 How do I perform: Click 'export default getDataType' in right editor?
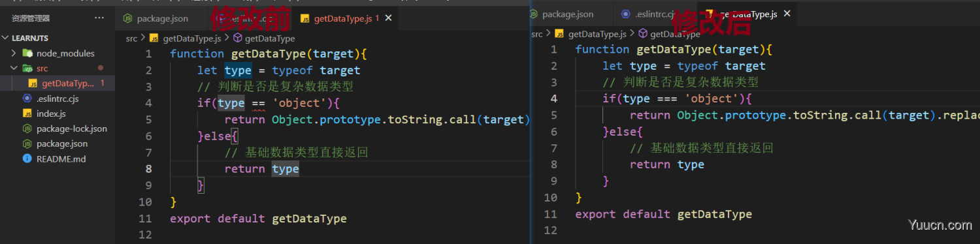664,214
